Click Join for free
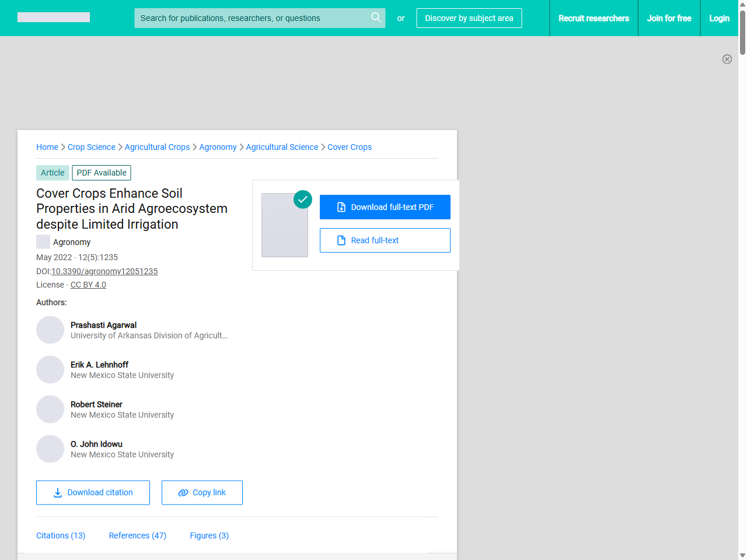This screenshot has height=560, width=747. click(669, 18)
